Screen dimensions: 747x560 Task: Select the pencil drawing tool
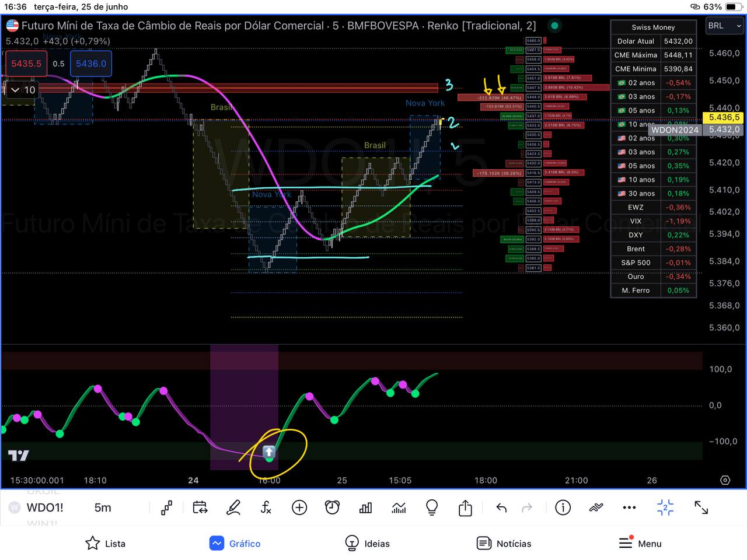click(x=233, y=508)
